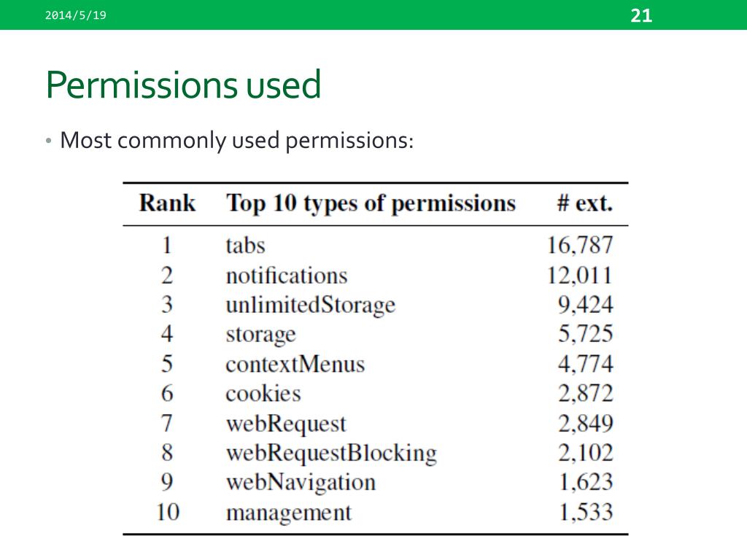Click the 1,533 extension count
Image resolution: width=747 pixels, height=560 pixels.
586,513
